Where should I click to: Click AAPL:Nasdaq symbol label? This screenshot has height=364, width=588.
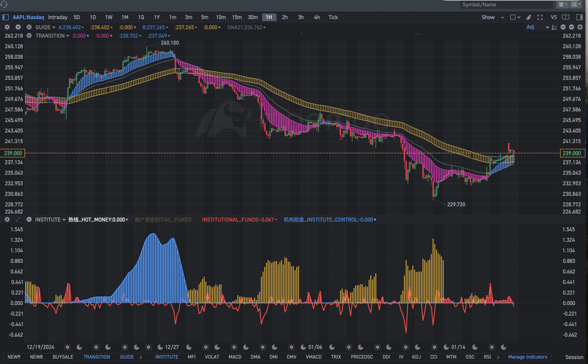tap(28, 17)
